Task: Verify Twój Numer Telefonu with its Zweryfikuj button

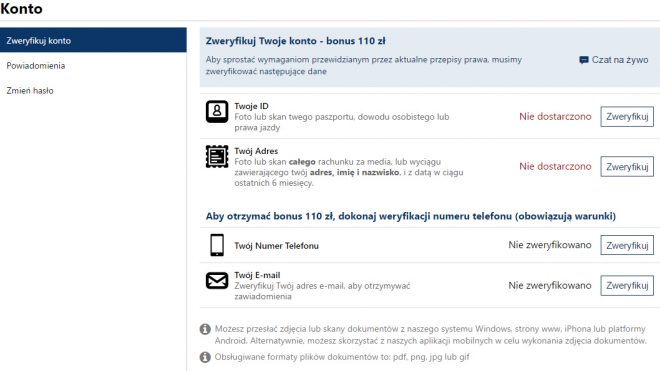Action: coord(627,246)
